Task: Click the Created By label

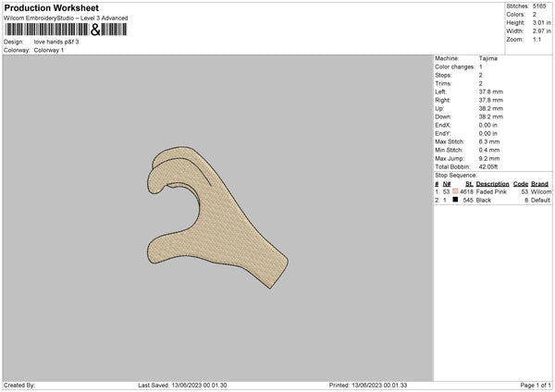Action: (19, 386)
